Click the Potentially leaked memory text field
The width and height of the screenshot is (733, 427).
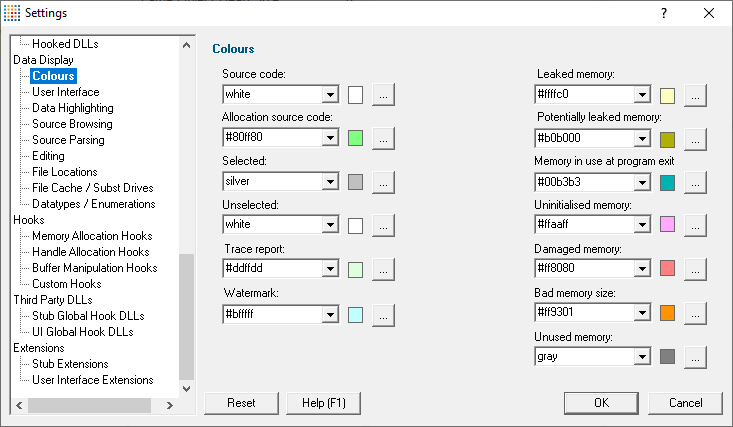585,138
